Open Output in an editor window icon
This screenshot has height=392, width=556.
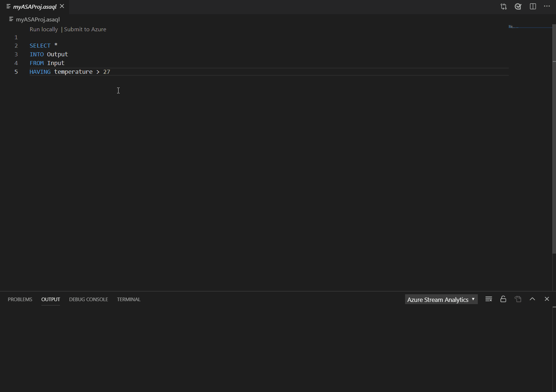pyautogui.click(x=518, y=299)
